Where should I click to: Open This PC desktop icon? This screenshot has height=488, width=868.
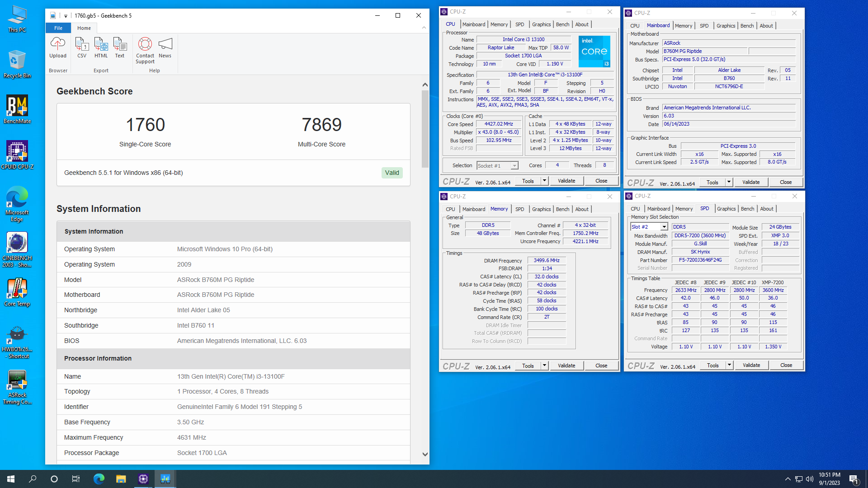pyautogui.click(x=17, y=19)
